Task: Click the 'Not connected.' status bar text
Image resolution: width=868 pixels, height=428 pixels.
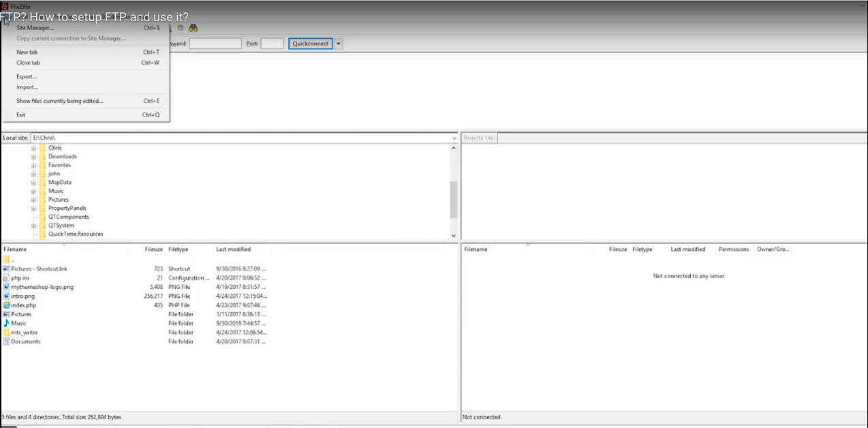Action: (x=482, y=417)
